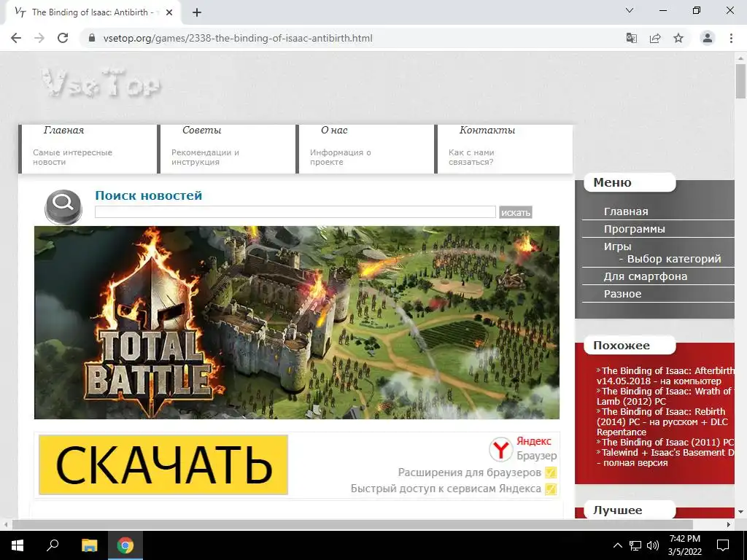This screenshot has width=747, height=560.
Task: Toggle checkbox for Быстрый доступ к сервисам Яндекса
Action: [551, 489]
